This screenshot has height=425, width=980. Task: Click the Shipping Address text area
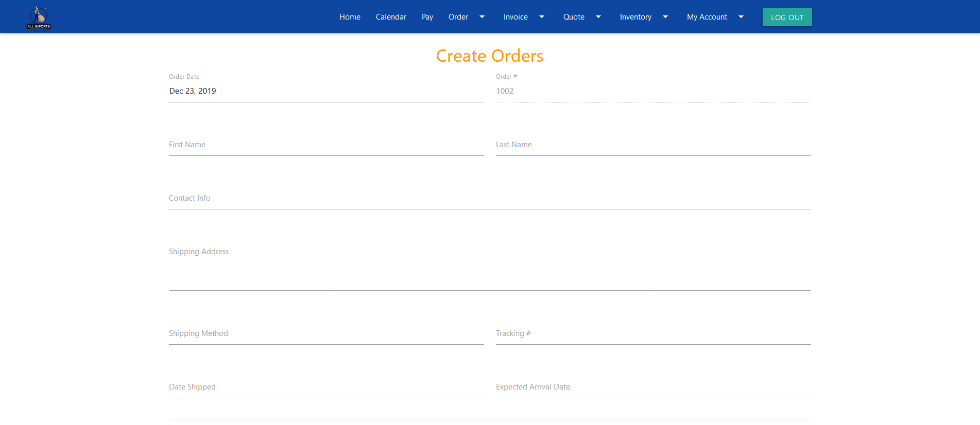coord(490,266)
